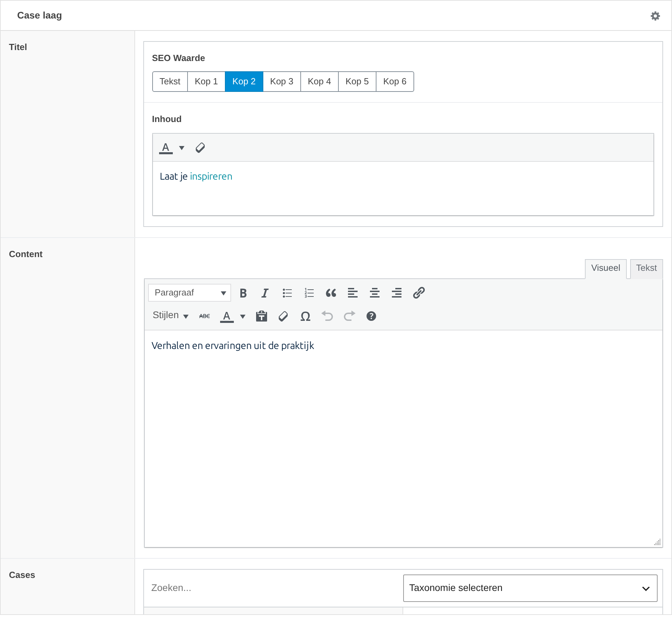672x617 pixels.
Task: Insert a blockquote
Action: (331, 293)
